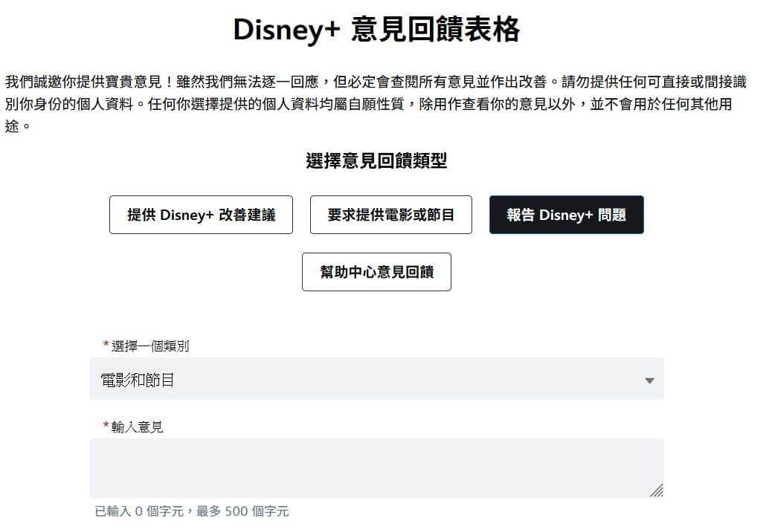Click the textarea resize handle icon
The image size is (766, 532).
tap(657, 490)
